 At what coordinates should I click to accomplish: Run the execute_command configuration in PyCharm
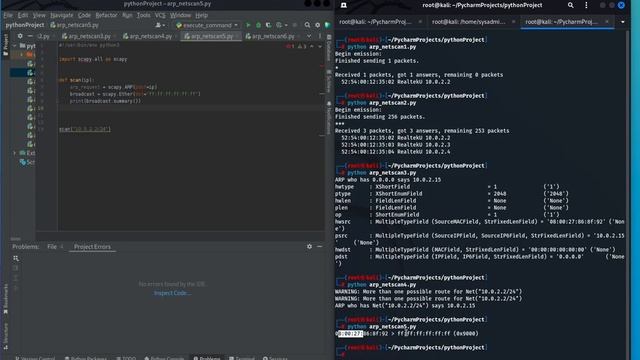(248, 25)
